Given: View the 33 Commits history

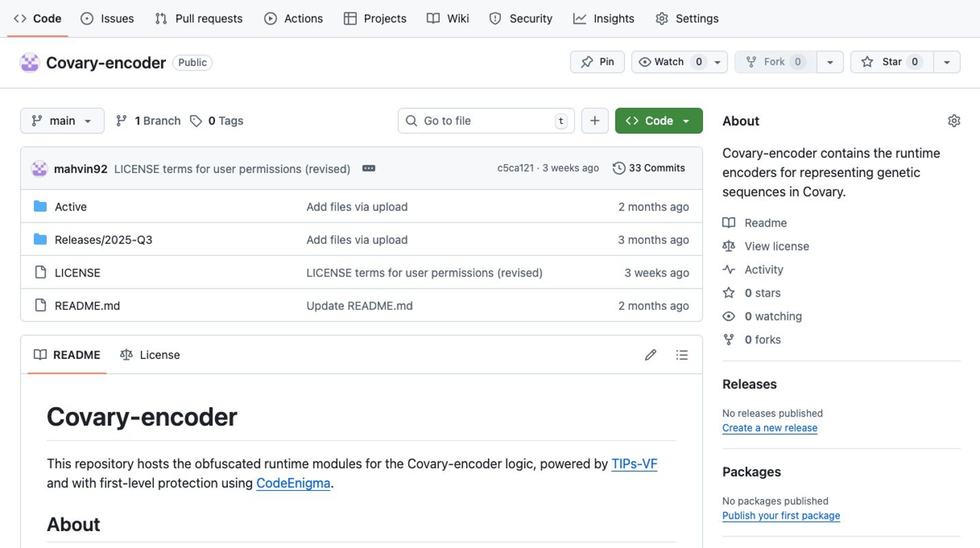Looking at the screenshot, I should coord(649,168).
